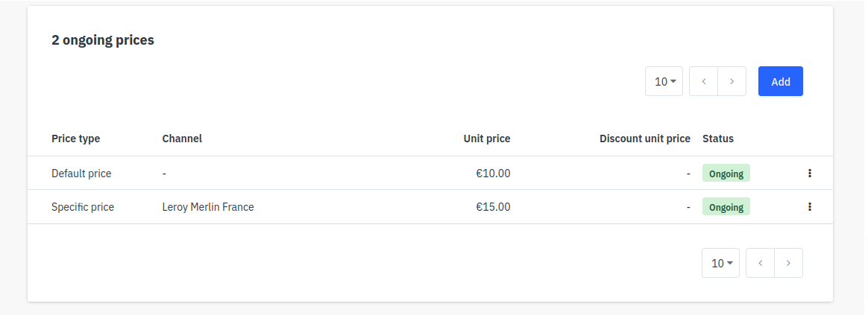Open the bottom page-size dropdown showing 10

pos(720,263)
